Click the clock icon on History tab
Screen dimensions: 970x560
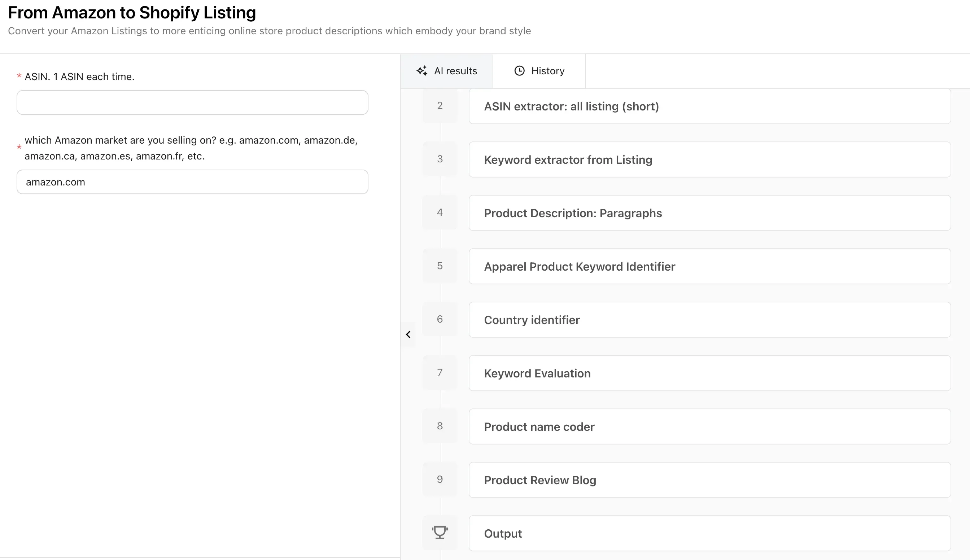[519, 70]
